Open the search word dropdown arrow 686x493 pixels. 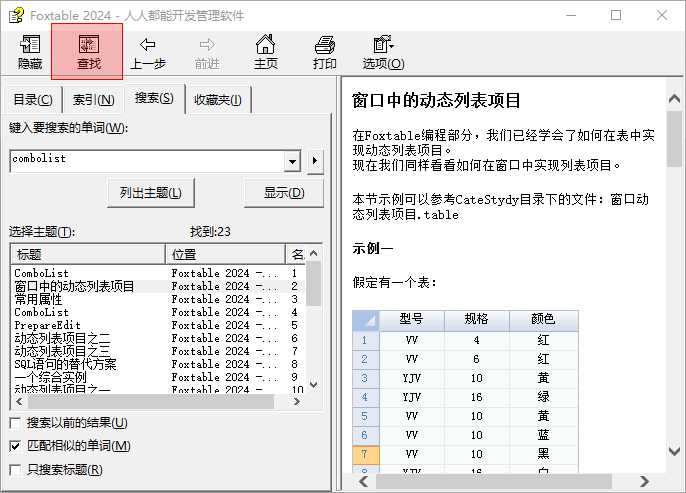(x=292, y=161)
